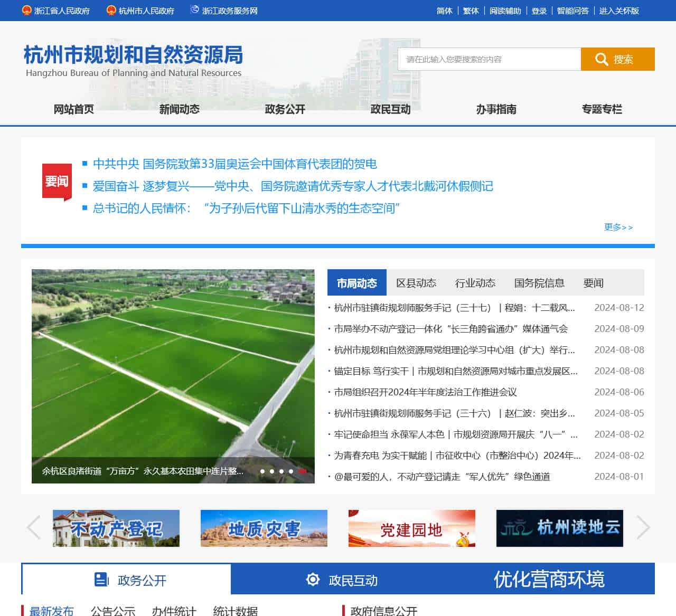The width and height of the screenshot is (676, 616).
Task: Click 更多>> in headlines box
Action: coord(618,227)
